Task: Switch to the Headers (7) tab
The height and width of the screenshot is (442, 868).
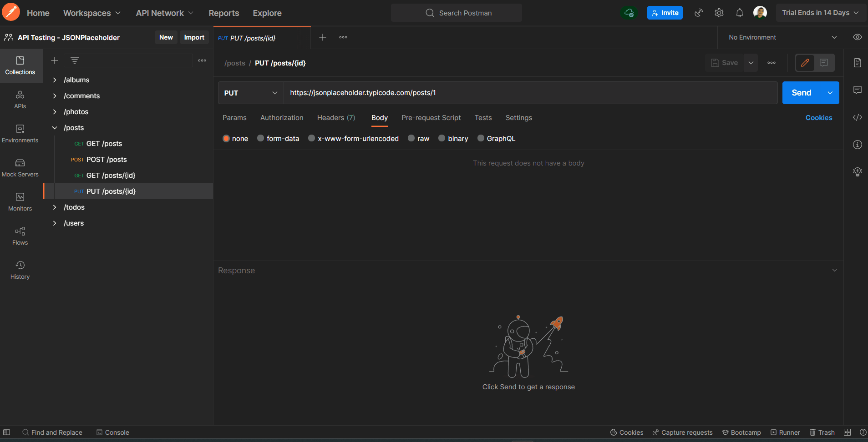Action: pos(336,118)
